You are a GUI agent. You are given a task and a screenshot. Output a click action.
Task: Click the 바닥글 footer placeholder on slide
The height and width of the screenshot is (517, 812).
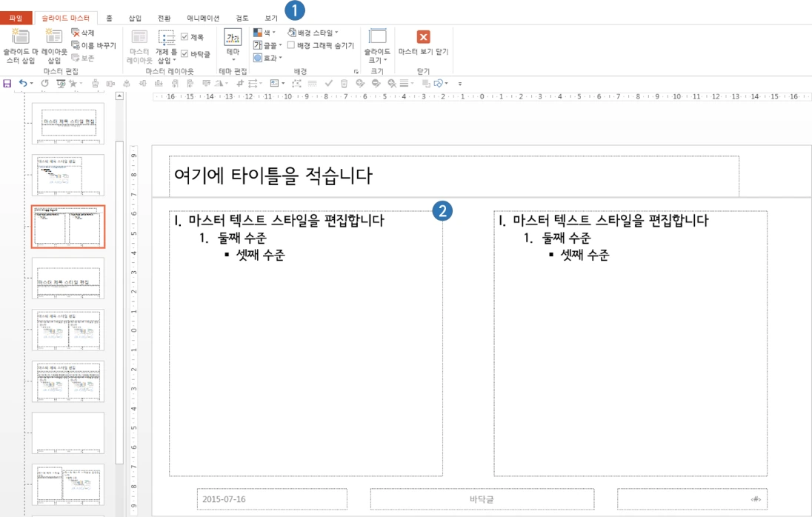click(x=482, y=499)
